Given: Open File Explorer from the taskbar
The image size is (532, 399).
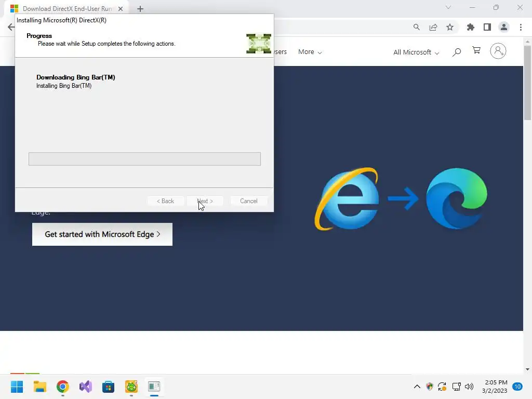Looking at the screenshot, I should 39,387.
